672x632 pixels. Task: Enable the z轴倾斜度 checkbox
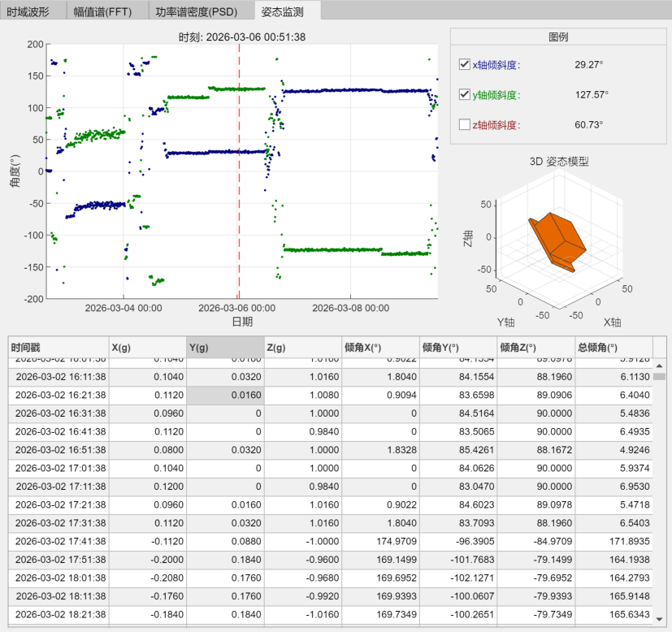[x=464, y=124]
